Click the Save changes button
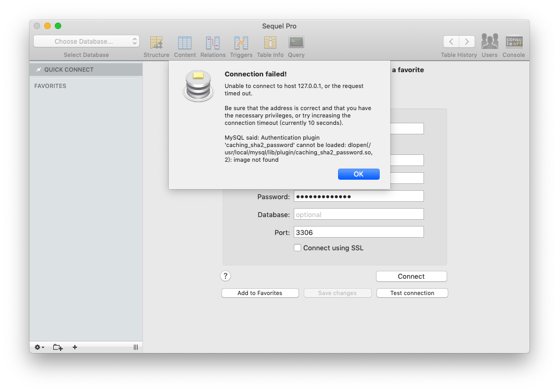The height and width of the screenshot is (392, 559). tap(338, 293)
